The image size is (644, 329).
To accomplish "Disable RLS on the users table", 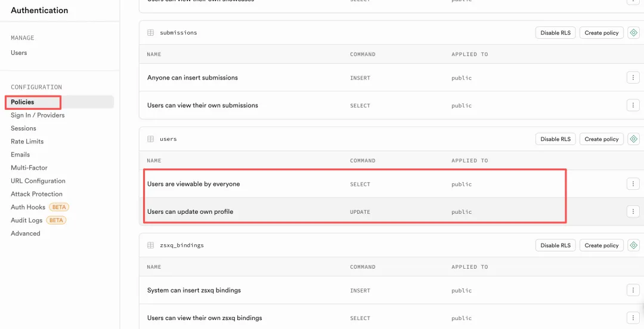I will [555, 139].
